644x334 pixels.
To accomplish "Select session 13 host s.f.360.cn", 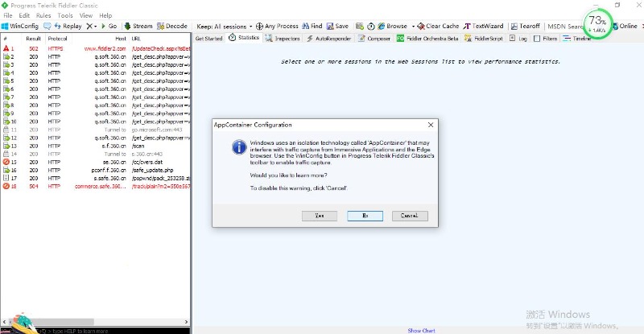I will 114,146.
